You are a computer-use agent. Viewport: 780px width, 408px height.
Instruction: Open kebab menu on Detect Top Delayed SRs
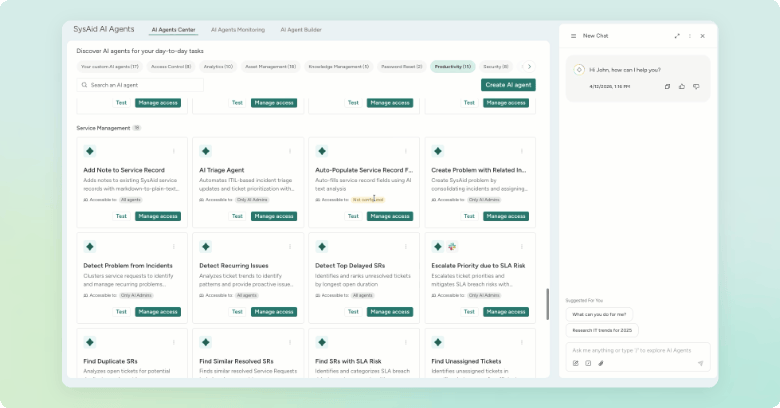(x=405, y=246)
